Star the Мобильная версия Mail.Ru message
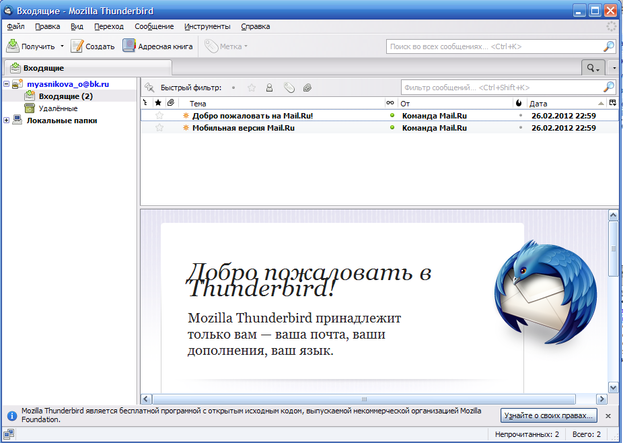Viewport: 623px width, 443px height. 159,129
